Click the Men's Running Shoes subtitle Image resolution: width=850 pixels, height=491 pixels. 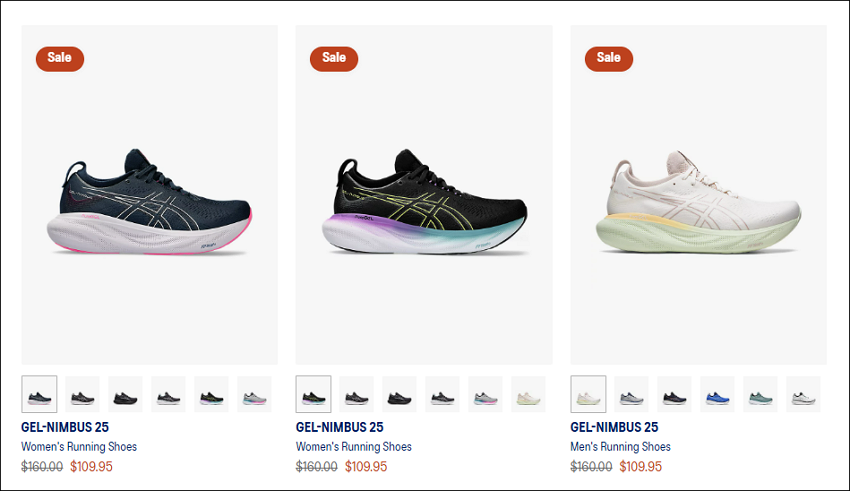621,447
